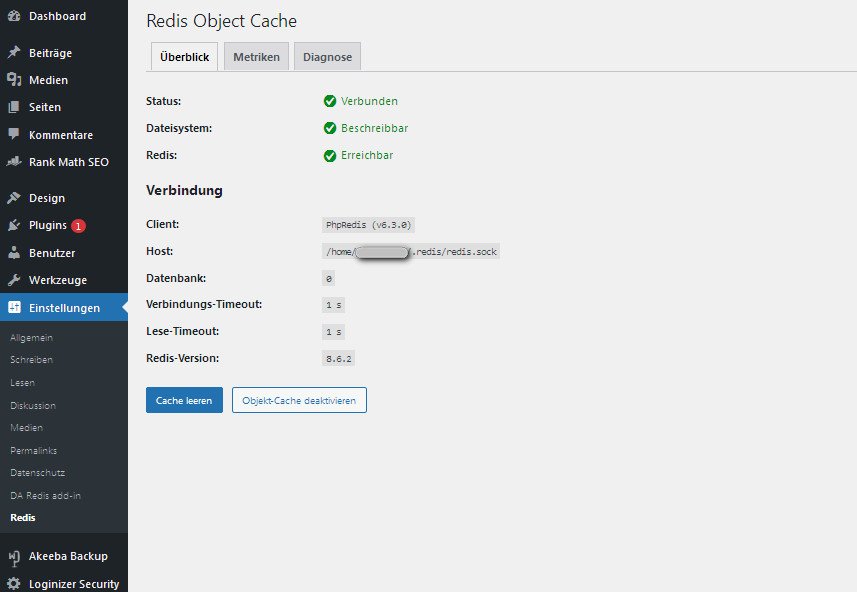Switch to the Metriken tab
Screen dimensions: 857x592
click(x=256, y=57)
